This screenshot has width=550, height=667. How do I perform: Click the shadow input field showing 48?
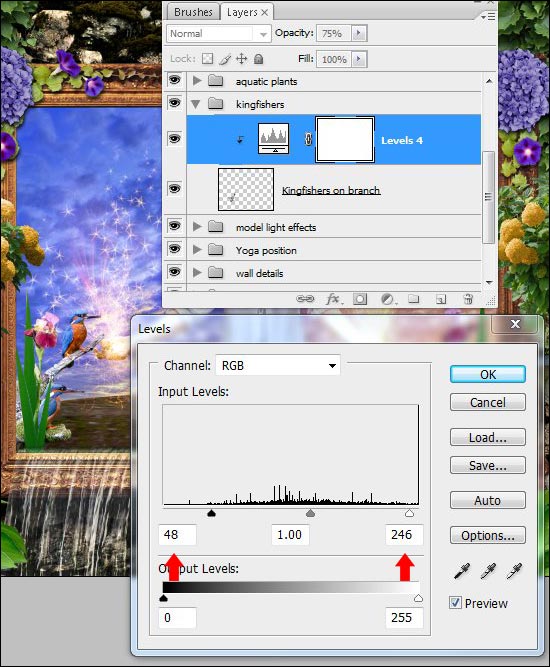(x=177, y=535)
